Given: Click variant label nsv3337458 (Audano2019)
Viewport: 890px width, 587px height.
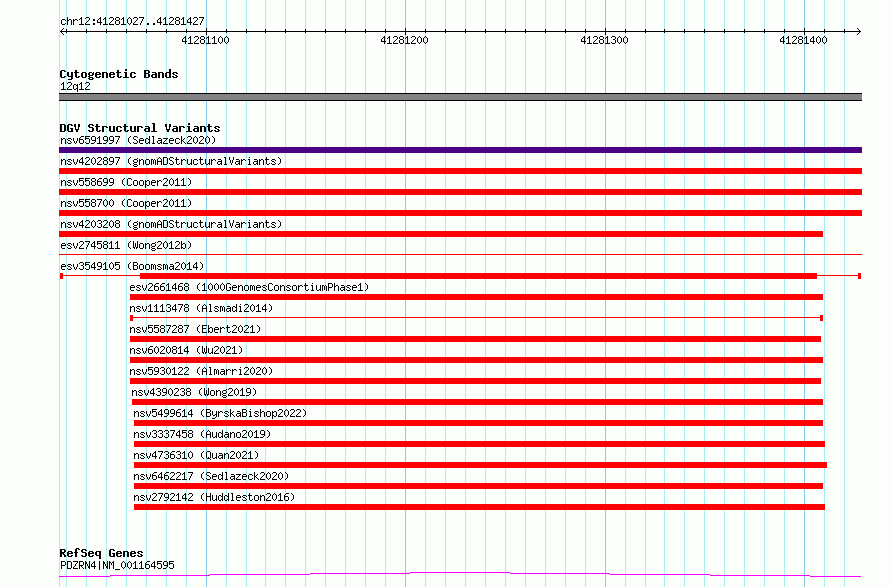Looking at the screenshot, I should coord(202,434).
